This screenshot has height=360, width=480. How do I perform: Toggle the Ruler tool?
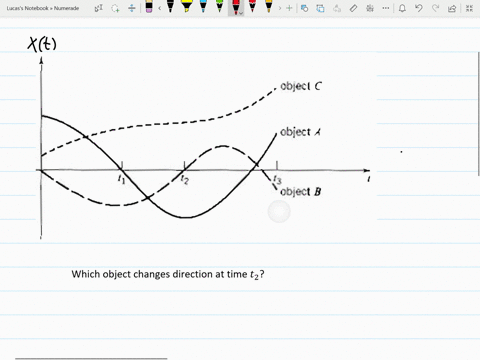pyautogui.click(x=353, y=8)
